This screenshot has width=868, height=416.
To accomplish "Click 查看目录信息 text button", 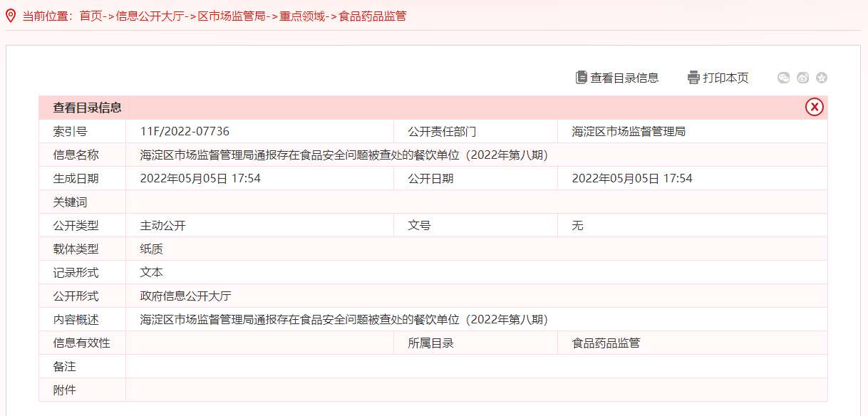I will (x=624, y=78).
